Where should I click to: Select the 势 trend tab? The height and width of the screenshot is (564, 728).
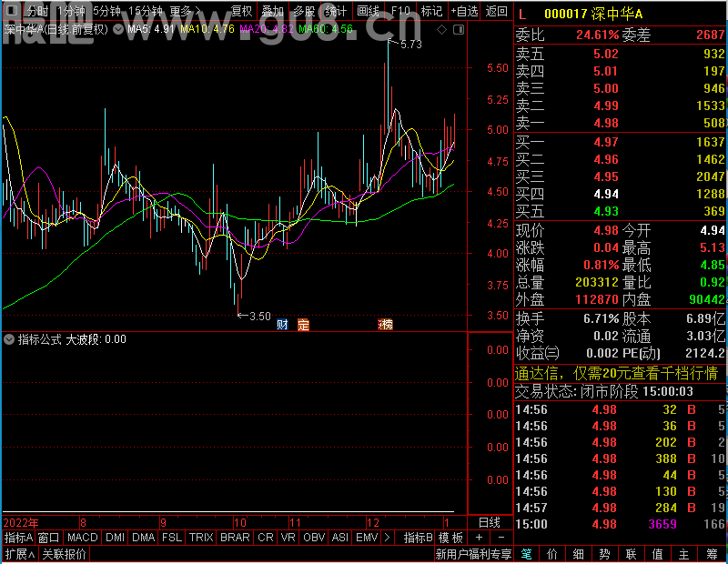pyautogui.click(x=604, y=554)
